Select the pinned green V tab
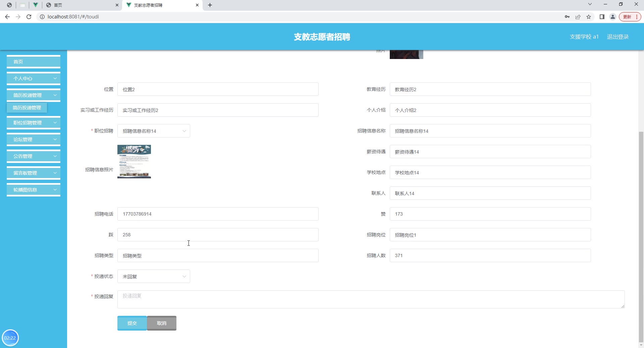 click(x=35, y=5)
